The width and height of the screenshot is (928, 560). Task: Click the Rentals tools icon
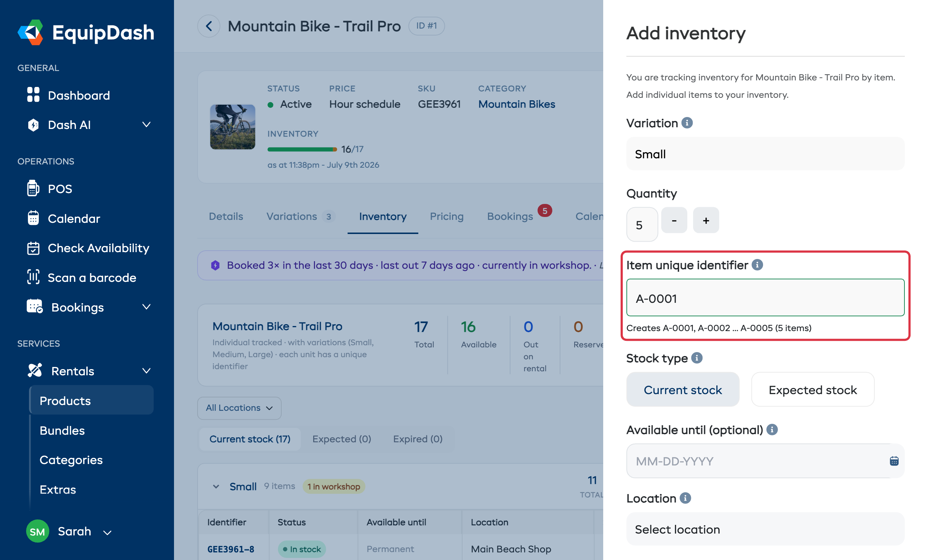35,370
